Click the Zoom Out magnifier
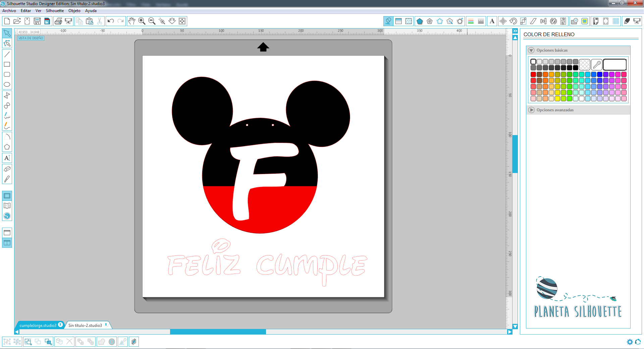The image size is (644, 349). 152,21
